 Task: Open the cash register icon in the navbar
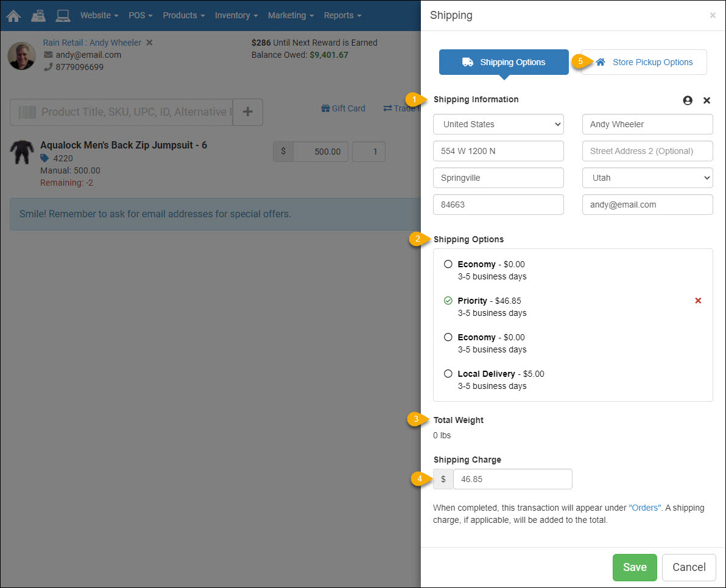coord(38,15)
